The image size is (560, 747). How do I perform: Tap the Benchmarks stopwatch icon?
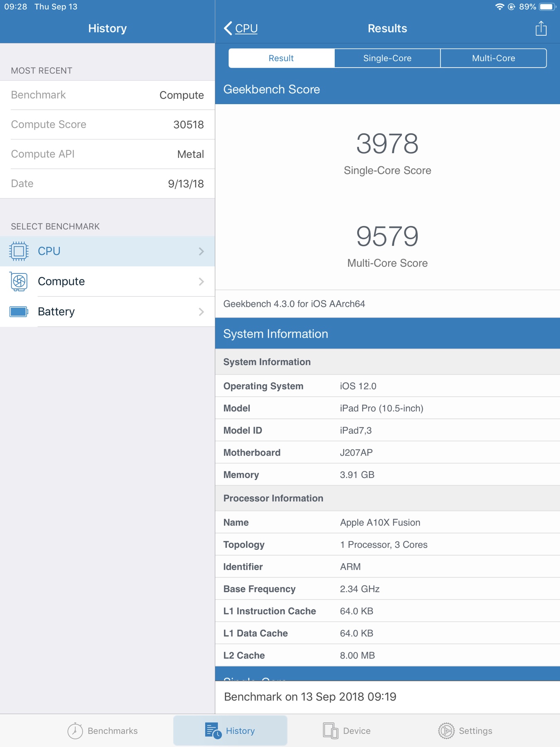pos(75,731)
